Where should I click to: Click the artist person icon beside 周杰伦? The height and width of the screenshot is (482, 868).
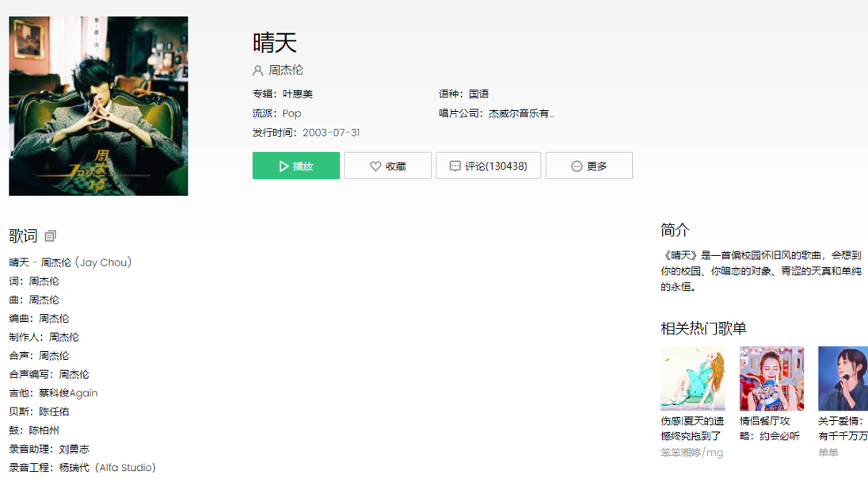click(x=258, y=71)
